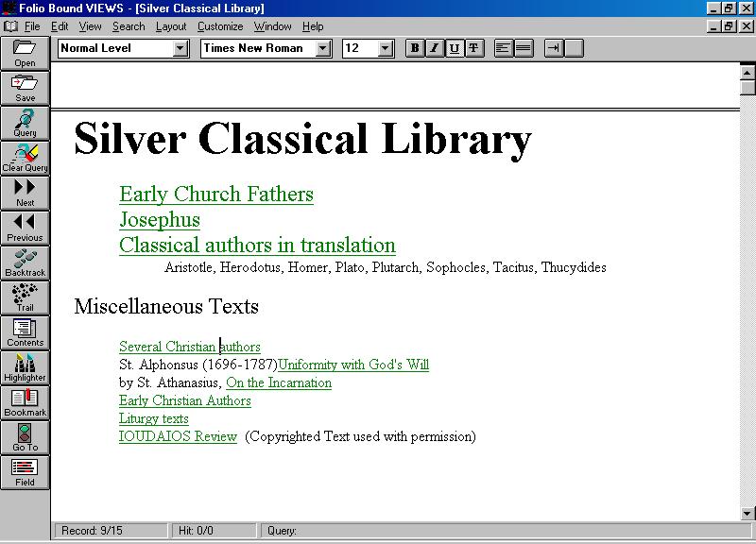The width and height of the screenshot is (756, 544).
Task: Open Classical authors in translation link
Action: [257, 246]
